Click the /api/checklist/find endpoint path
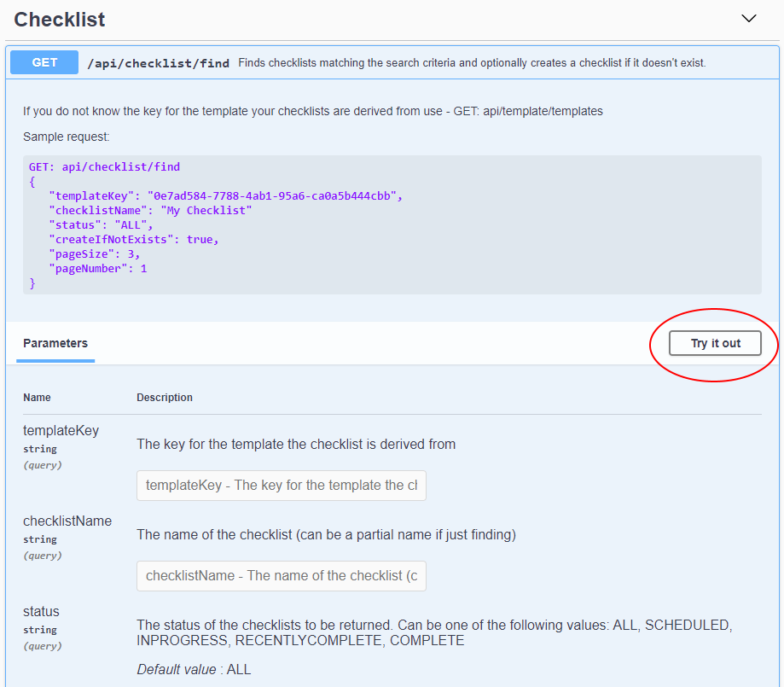This screenshot has height=687, width=784. click(x=159, y=63)
